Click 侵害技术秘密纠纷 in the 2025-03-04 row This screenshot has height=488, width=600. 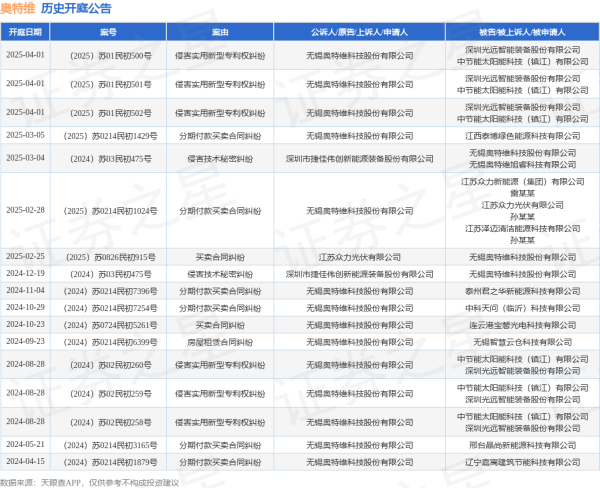pyautogui.click(x=220, y=159)
